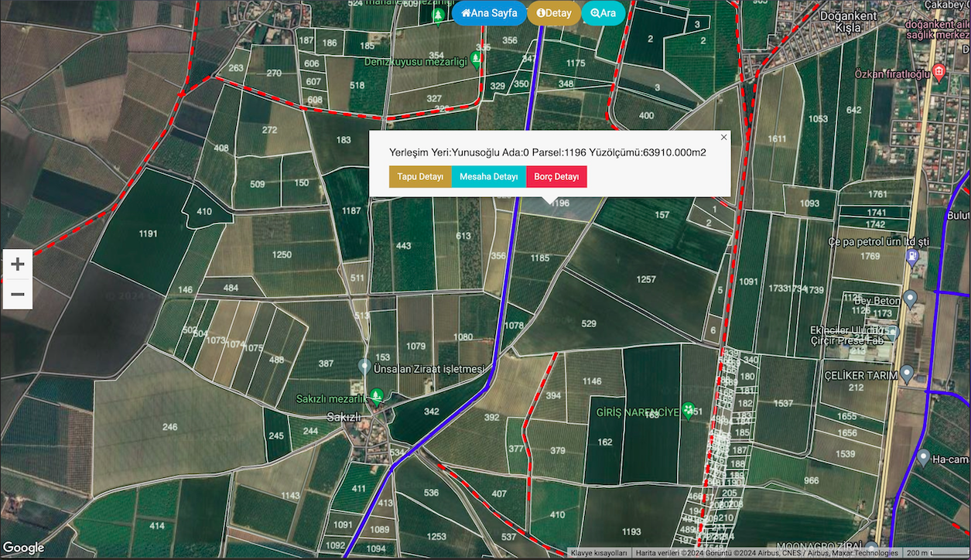Click the Bey Beton location pin
Image resolution: width=971 pixels, height=560 pixels.
910,298
